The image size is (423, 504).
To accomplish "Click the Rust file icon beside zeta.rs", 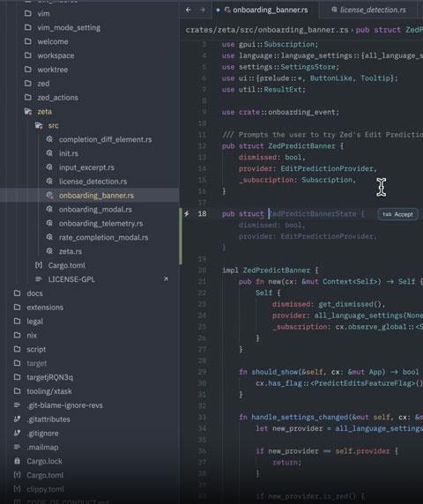I will (49, 251).
